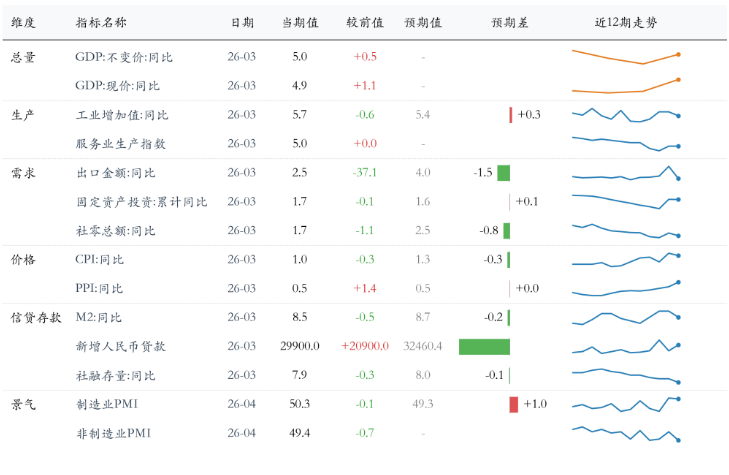Viewport: 729px width, 475px height.
Task: Click the 当期值 column header
Action: point(300,22)
